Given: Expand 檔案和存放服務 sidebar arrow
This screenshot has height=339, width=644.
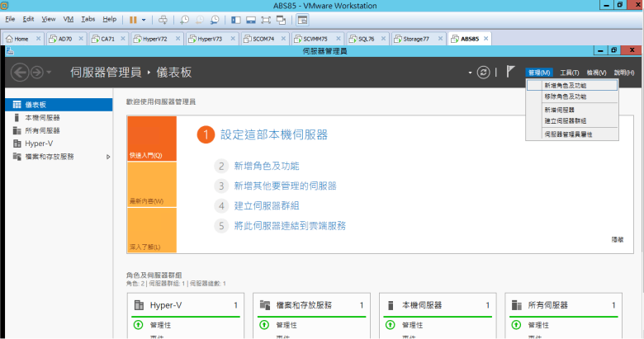Looking at the screenshot, I should [x=108, y=156].
